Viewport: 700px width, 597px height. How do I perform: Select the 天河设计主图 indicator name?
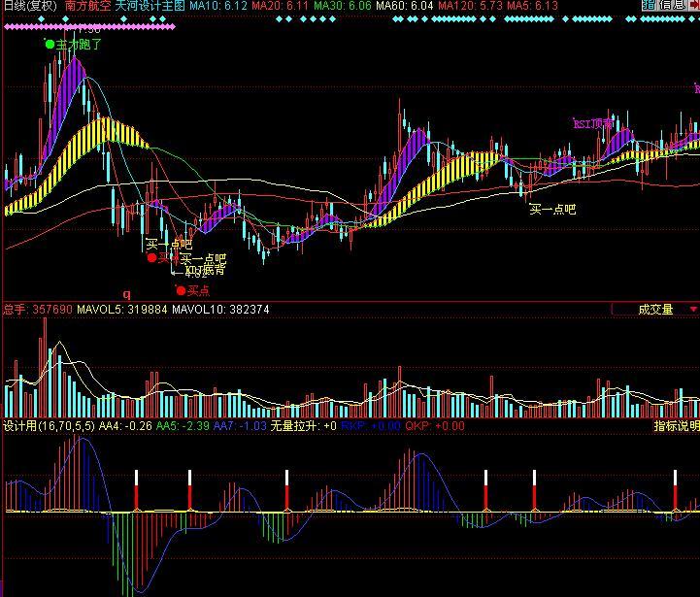pyautogui.click(x=150, y=6)
